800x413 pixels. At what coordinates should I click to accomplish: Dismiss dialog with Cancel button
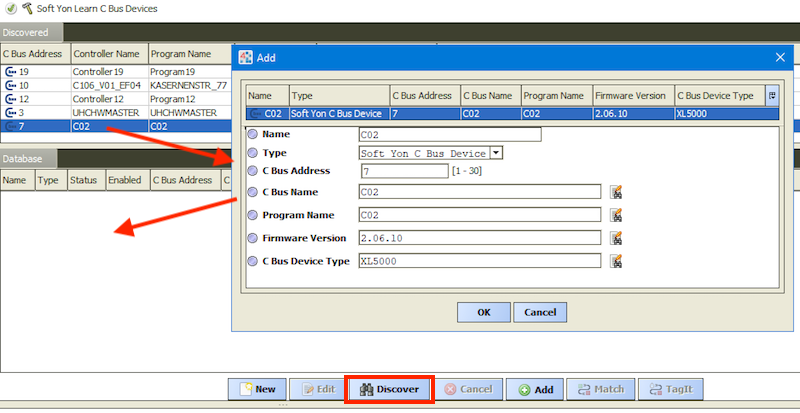click(x=540, y=312)
